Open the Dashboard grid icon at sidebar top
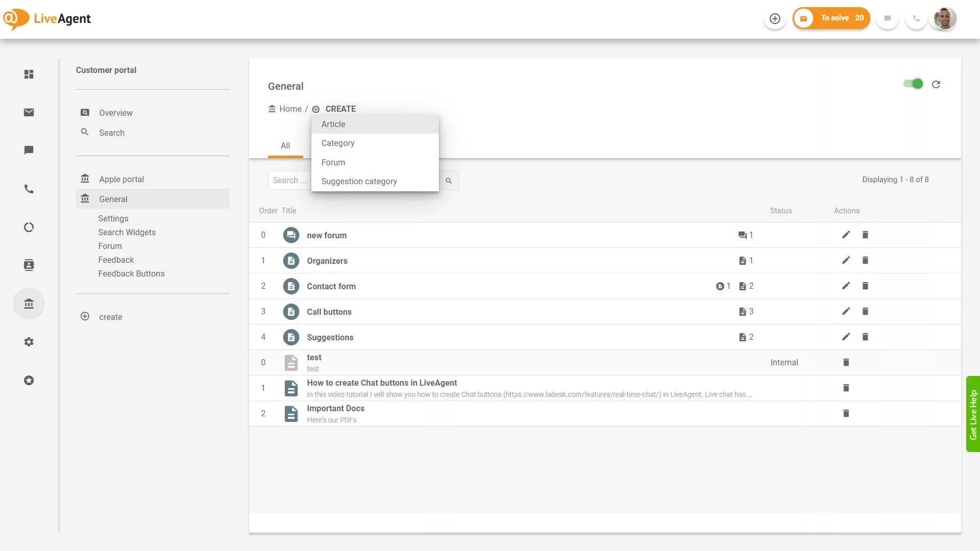Screen dimensions: 980x551 pos(29,74)
